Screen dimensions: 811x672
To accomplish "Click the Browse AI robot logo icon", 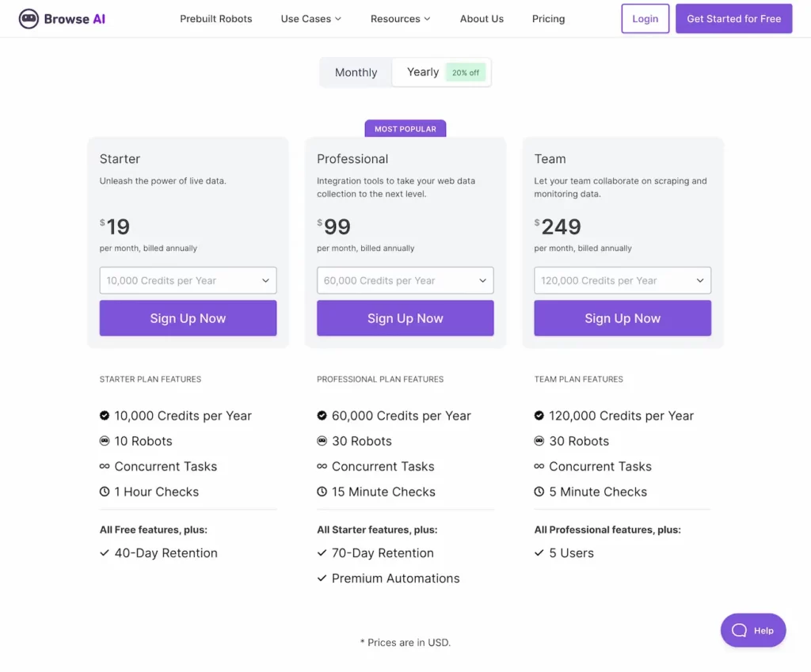I will click(28, 18).
